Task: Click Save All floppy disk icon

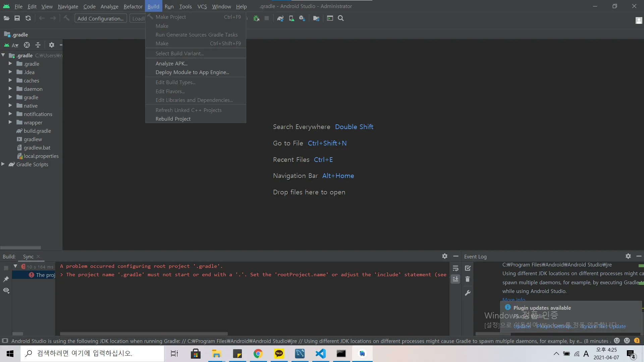Action: pos(17,18)
